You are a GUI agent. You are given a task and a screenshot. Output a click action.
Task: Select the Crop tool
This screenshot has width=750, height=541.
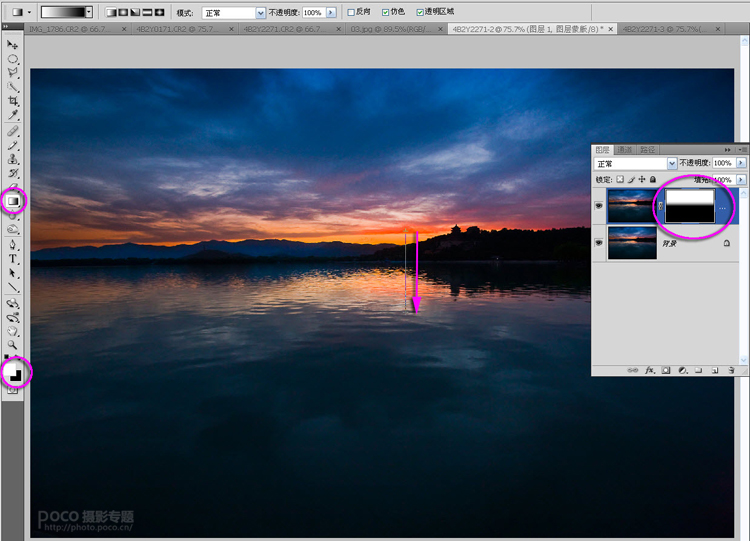[x=14, y=101]
